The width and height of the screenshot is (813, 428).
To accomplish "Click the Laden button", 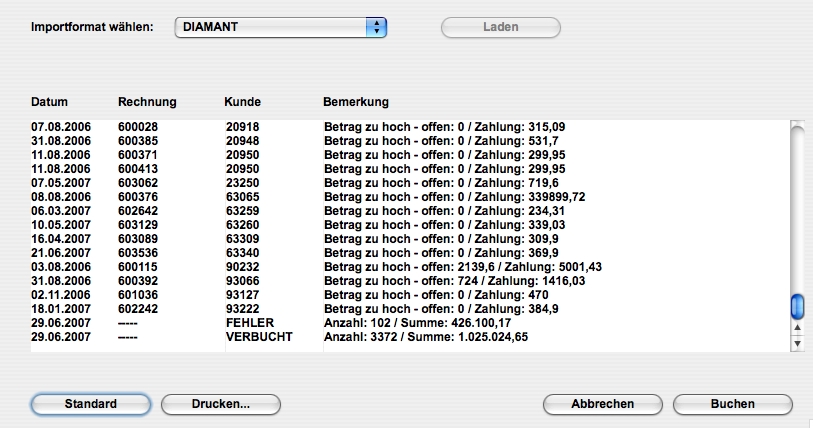I will point(500,27).
